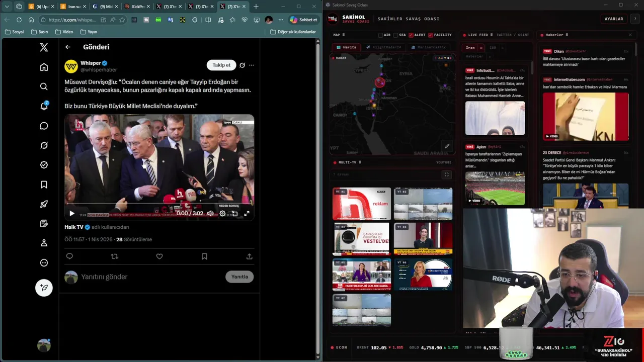Switch to MarineTraffic tab
Viewport: 644px width, 362px height.
point(429,47)
